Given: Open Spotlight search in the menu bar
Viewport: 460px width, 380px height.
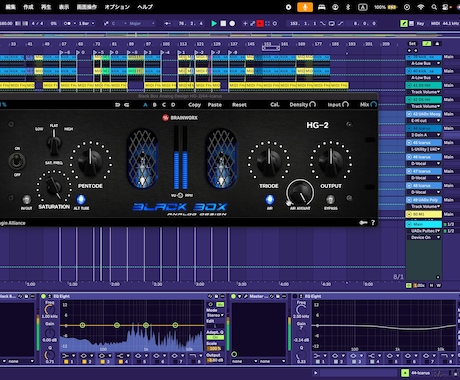Looking at the screenshot, I should pyautogui.click(x=434, y=7).
